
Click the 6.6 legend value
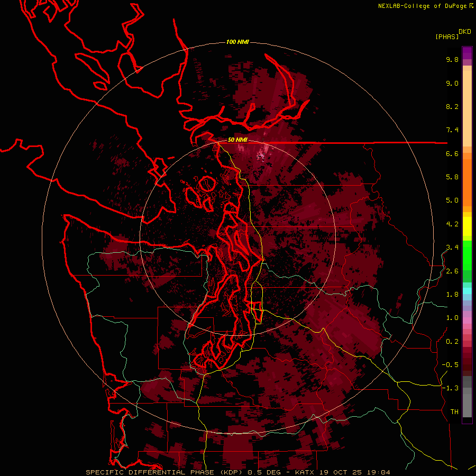452,153
